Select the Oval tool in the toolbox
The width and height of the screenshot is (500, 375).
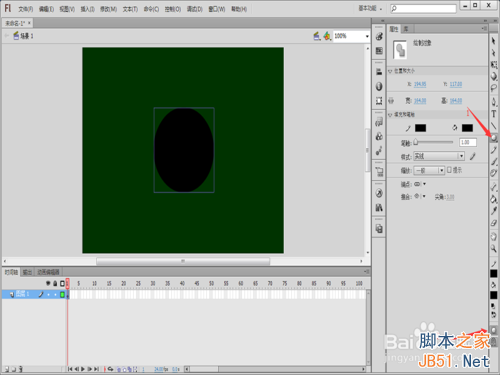click(x=494, y=138)
